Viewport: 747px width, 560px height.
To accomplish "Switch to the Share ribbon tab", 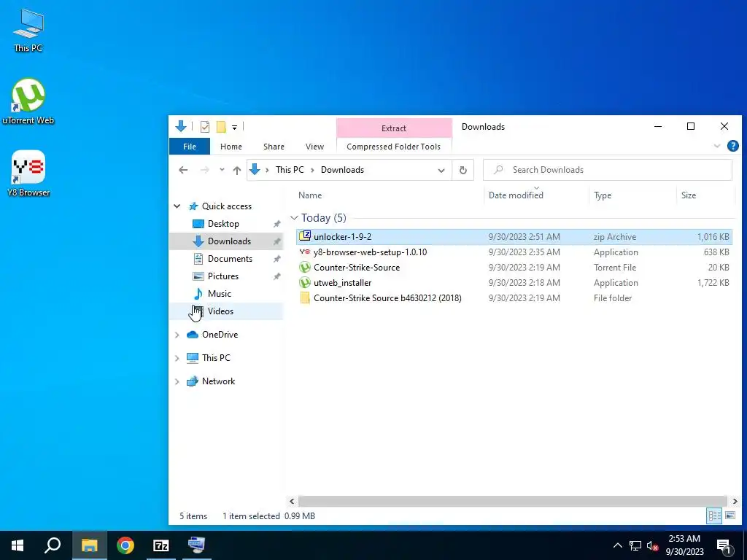I will coord(274,147).
